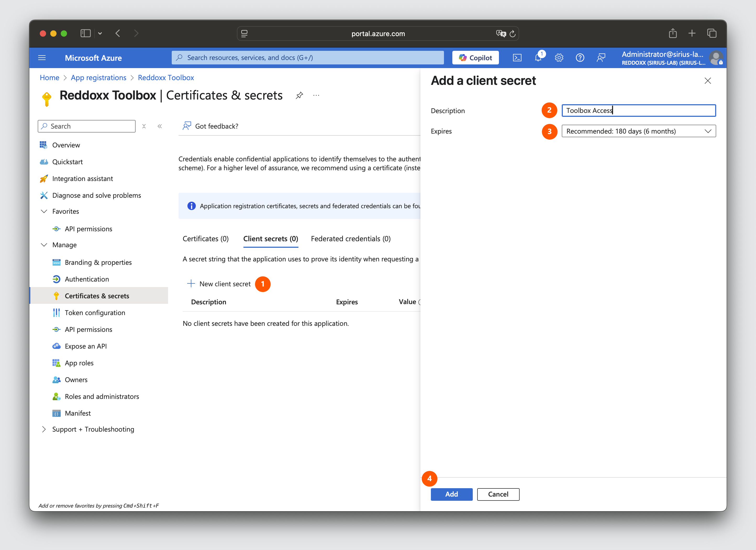Viewport: 756px width, 550px height.
Task: Switch to Federated credentials (0) tab
Action: [x=350, y=239]
